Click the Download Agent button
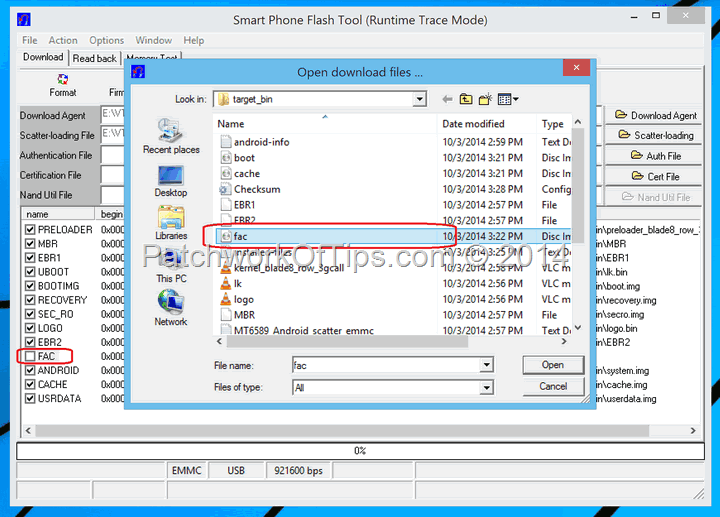Image resolution: width=720 pixels, height=517 pixels. click(656, 115)
